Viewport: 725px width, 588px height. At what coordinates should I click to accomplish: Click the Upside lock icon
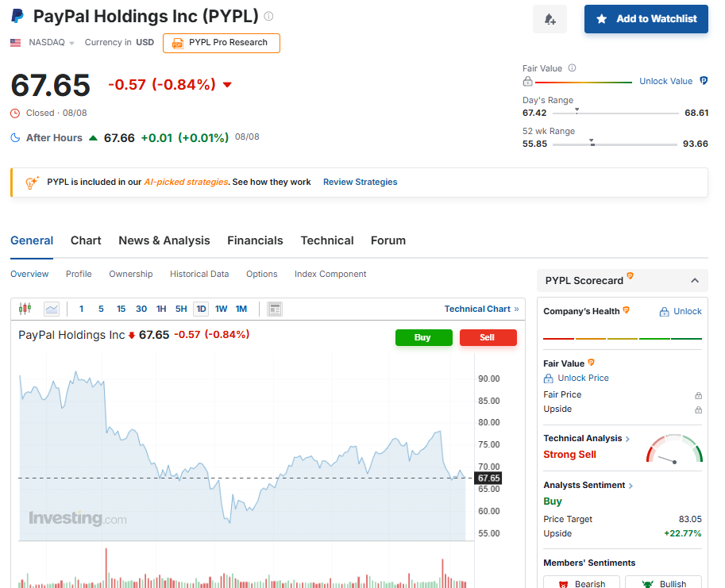(698, 409)
